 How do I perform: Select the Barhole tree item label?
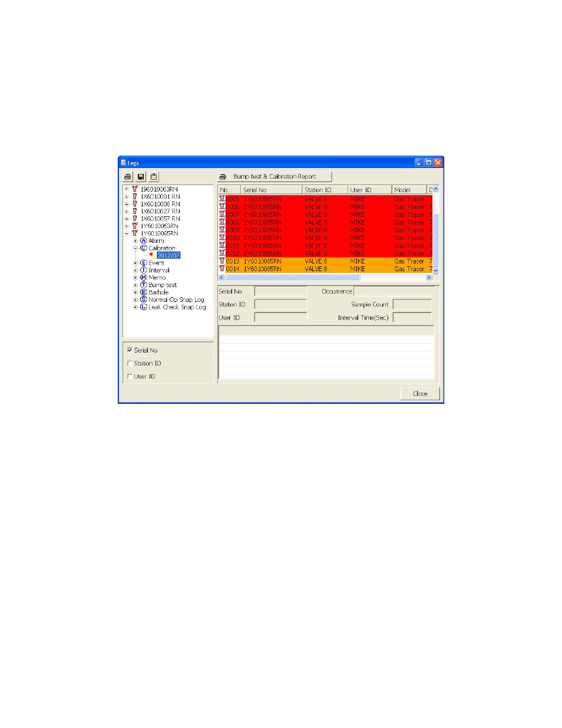[x=158, y=292]
